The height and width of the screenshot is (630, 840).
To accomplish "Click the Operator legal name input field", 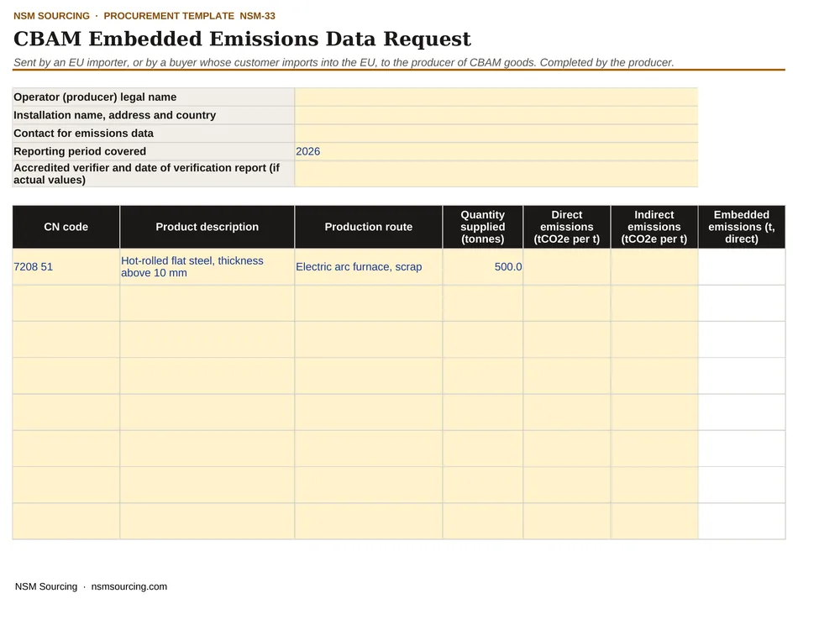I will [x=496, y=97].
